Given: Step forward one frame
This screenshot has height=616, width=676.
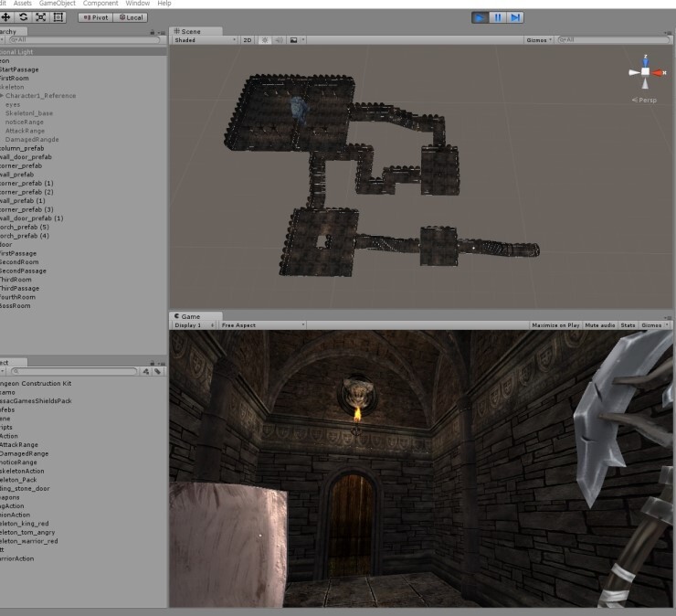Looking at the screenshot, I should (515, 17).
